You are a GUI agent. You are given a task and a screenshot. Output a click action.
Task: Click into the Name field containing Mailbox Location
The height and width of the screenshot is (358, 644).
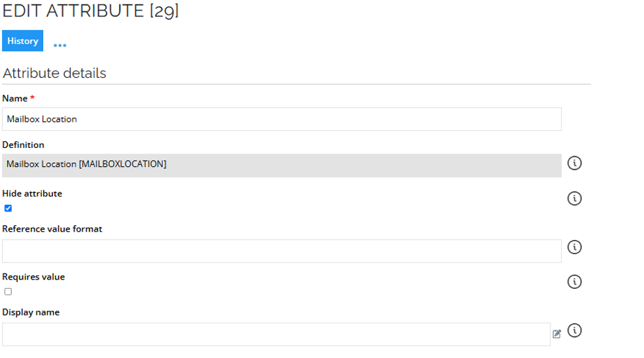[282, 119]
